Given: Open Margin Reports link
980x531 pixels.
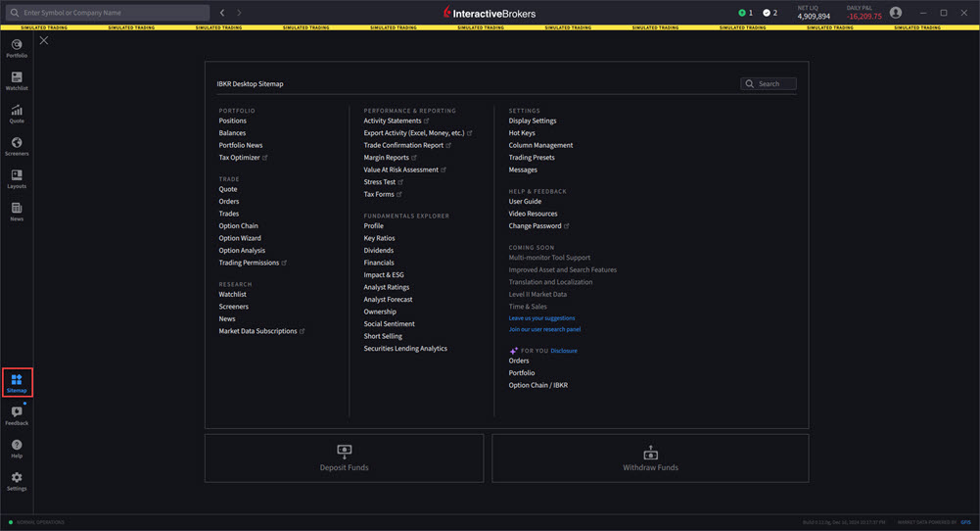Looking at the screenshot, I should coord(390,158).
